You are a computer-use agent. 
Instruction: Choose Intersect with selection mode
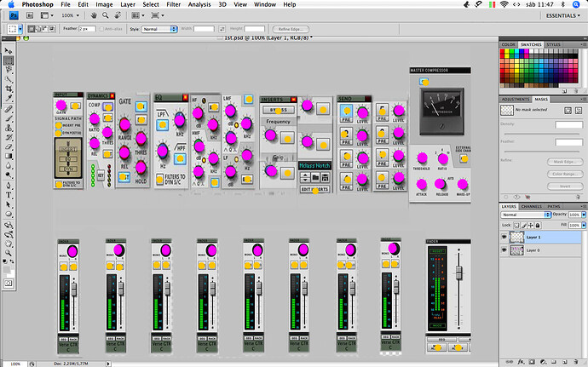pos(53,29)
